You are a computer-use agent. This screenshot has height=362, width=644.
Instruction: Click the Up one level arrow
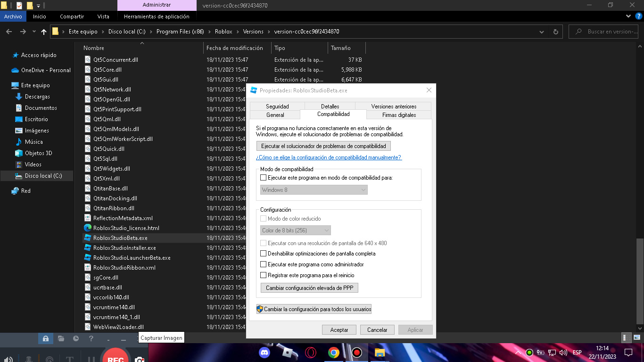coord(44,32)
